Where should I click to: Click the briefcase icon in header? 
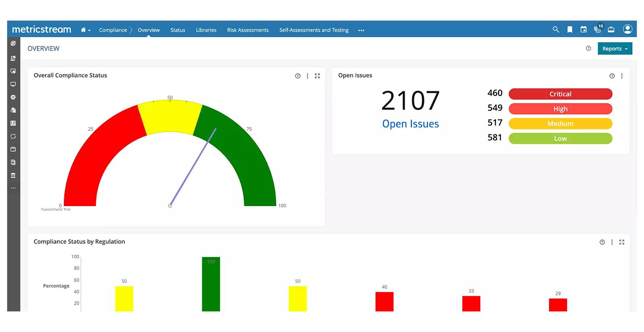click(611, 29)
